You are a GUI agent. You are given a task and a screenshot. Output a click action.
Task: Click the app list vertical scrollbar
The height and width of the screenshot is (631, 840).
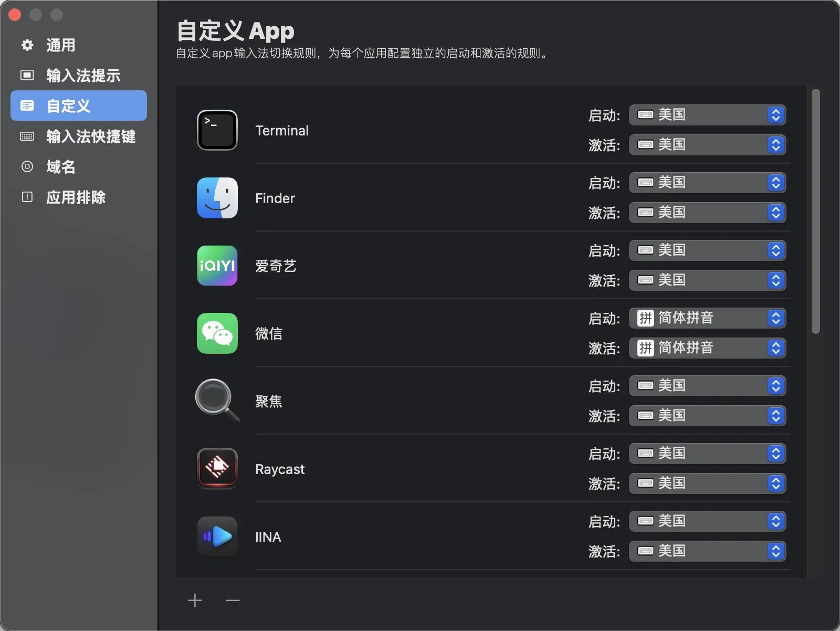pos(815,211)
